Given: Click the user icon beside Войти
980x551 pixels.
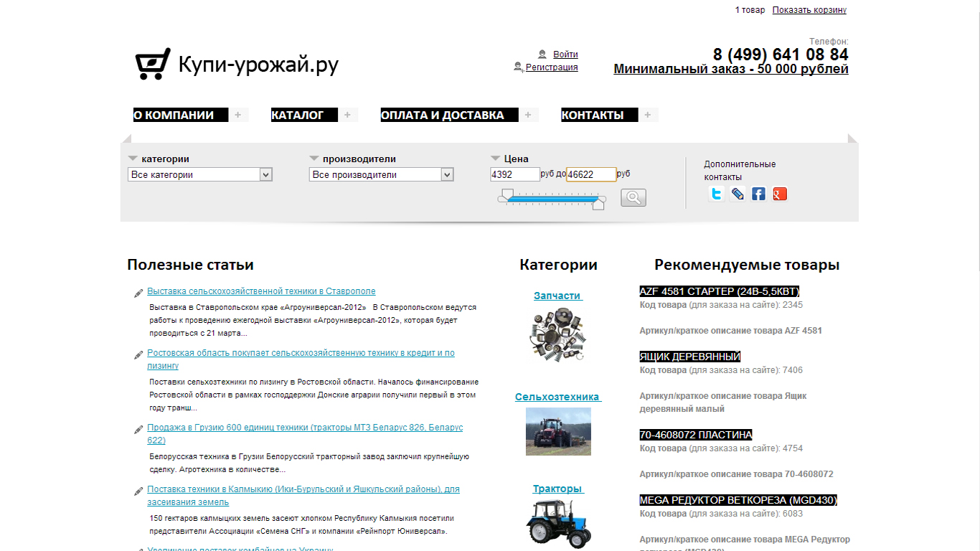Looking at the screenshot, I should (x=542, y=55).
